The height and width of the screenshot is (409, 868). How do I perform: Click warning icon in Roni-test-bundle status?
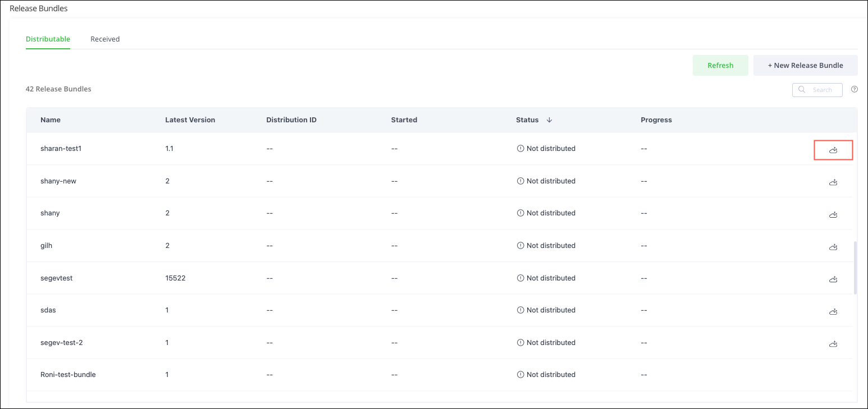coord(520,374)
